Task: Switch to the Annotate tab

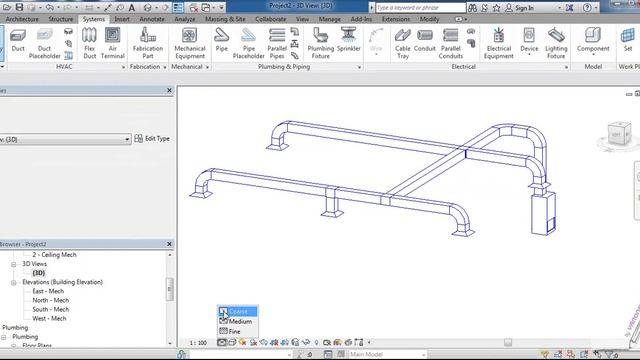Action: coord(152,19)
